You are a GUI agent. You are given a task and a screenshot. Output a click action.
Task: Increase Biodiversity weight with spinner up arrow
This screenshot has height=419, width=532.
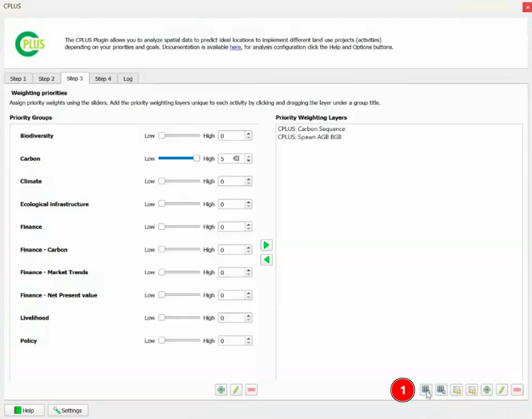pyautogui.click(x=248, y=133)
